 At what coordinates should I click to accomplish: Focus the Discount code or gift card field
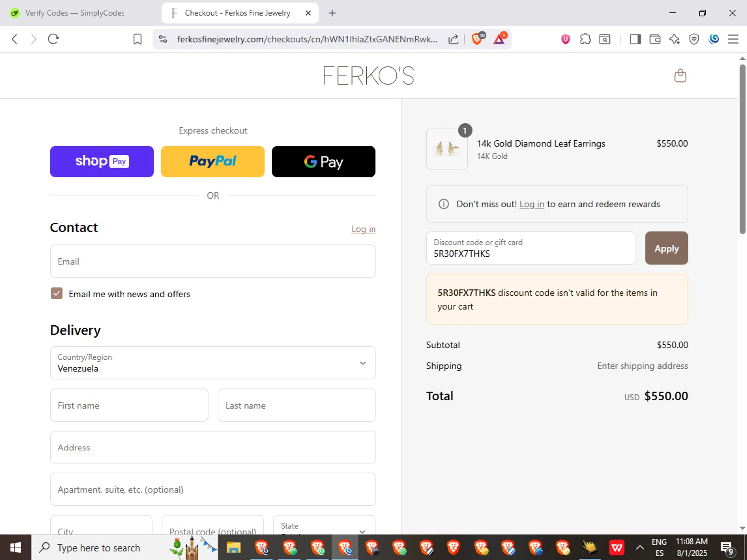[531, 248]
